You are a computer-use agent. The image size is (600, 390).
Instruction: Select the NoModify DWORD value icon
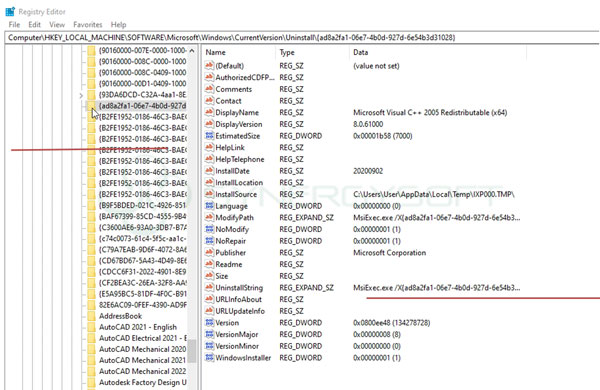point(209,229)
